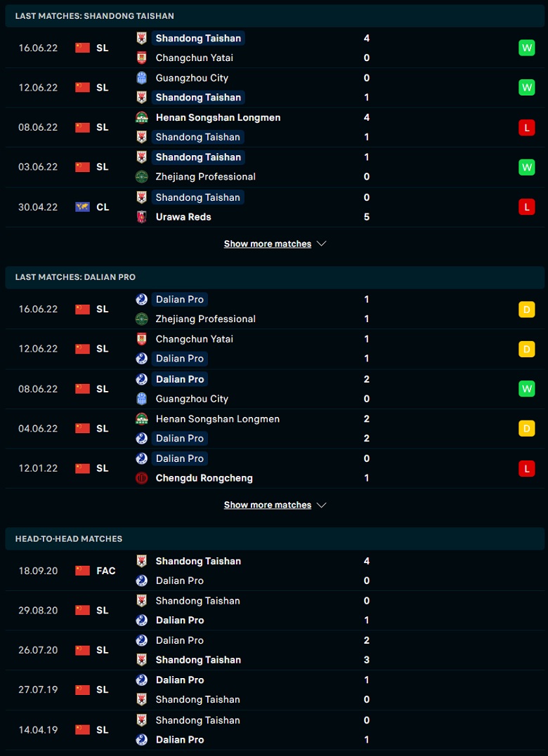The width and height of the screenshot is (548, 756).
Task: Click Guangzhou City logo in 12.06.22 match
Action: tap(141, 78)
